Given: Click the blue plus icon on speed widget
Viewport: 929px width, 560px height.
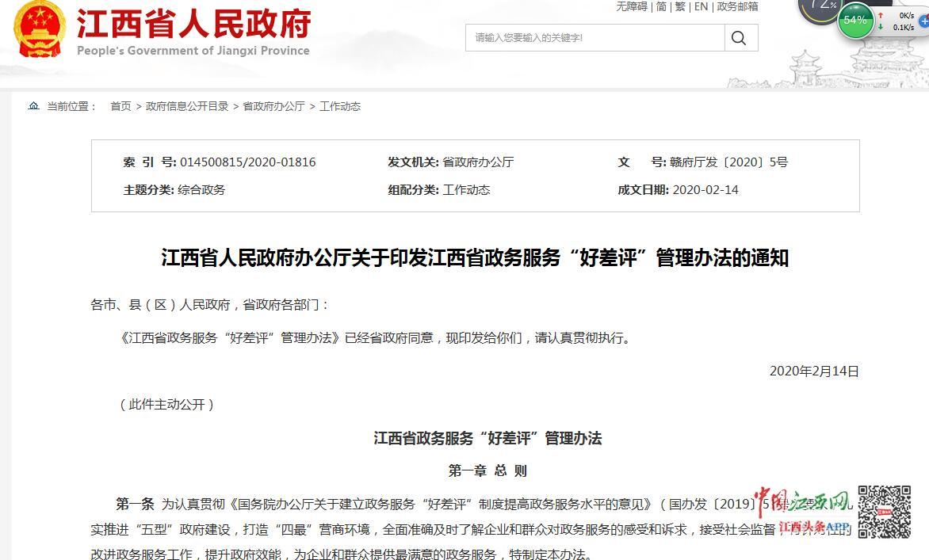Looking at the screenshot, I should tap(923, 21).
